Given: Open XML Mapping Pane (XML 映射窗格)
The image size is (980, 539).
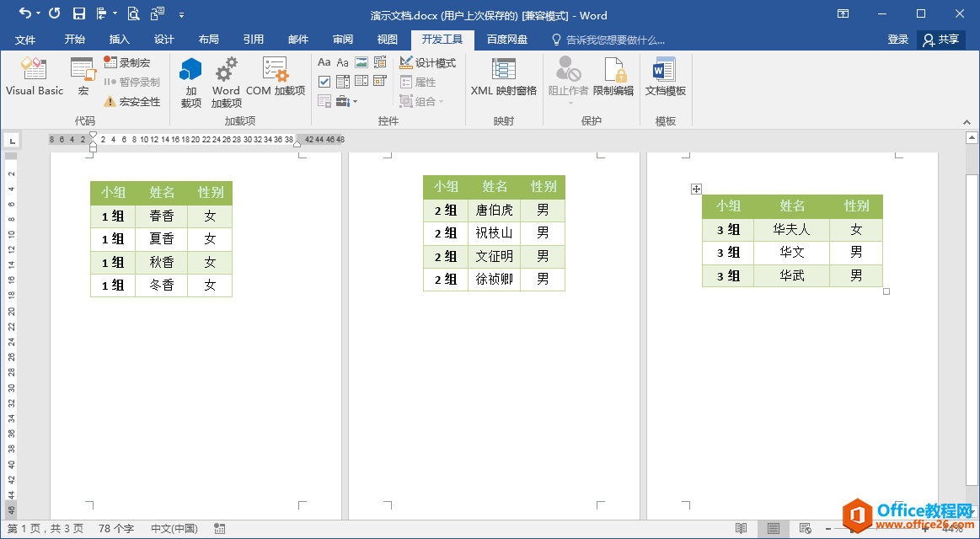Looking at the screenshot, I should click(504, 76).
